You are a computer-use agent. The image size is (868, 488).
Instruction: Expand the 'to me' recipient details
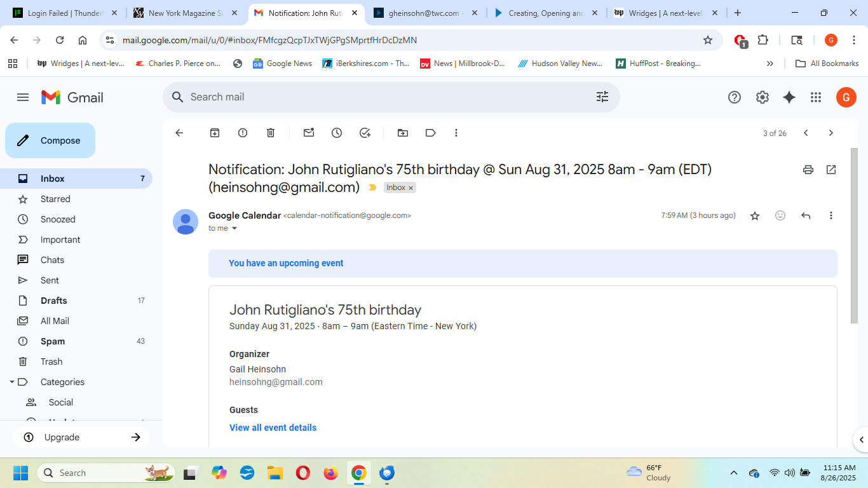click(234, 229)
